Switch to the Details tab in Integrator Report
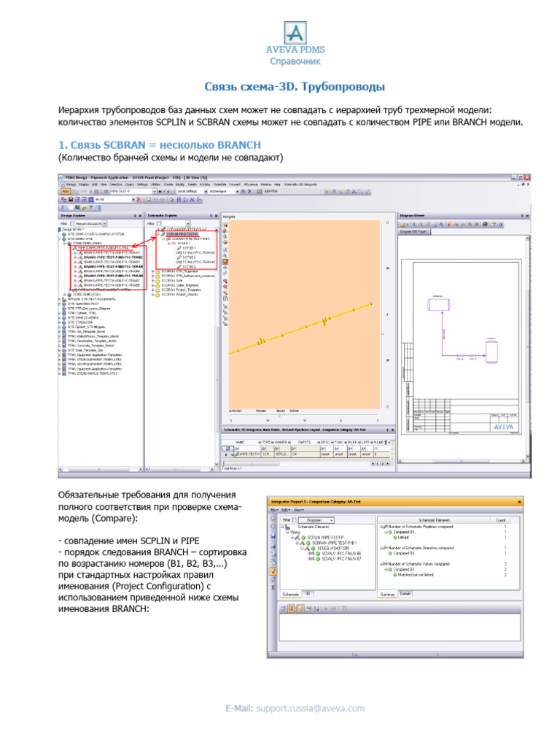 [405, 594]
